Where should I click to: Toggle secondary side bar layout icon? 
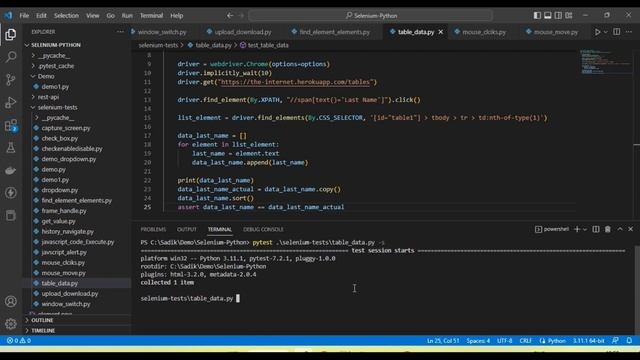[x=558, y=16]
